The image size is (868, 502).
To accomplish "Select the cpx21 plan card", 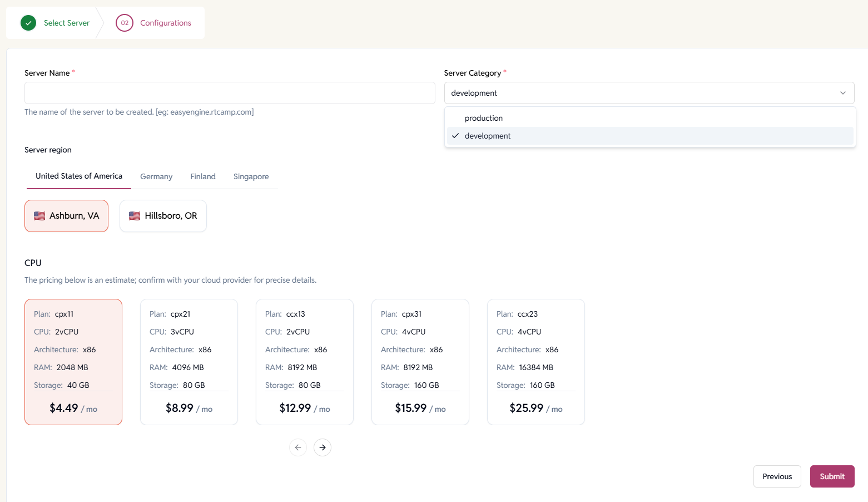I will tap(189, 362).
